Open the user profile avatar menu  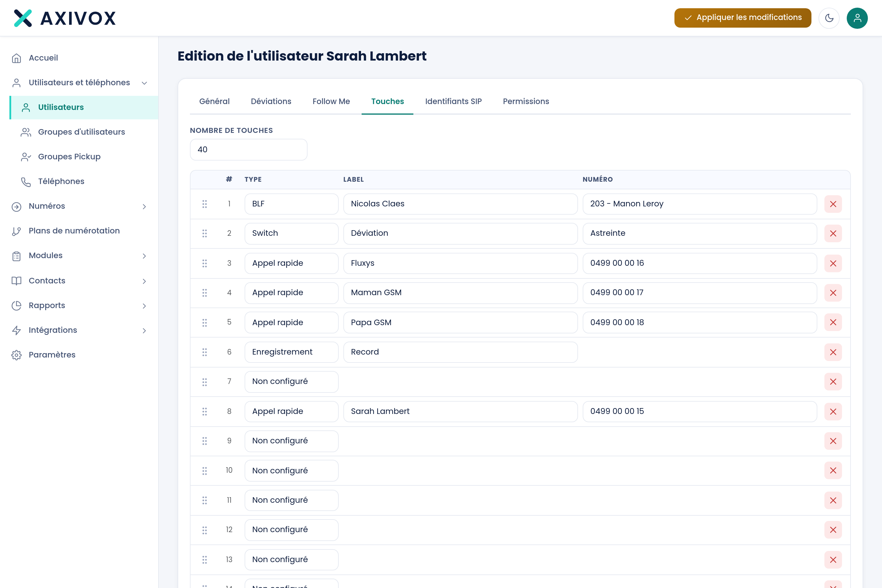(857, 18)
